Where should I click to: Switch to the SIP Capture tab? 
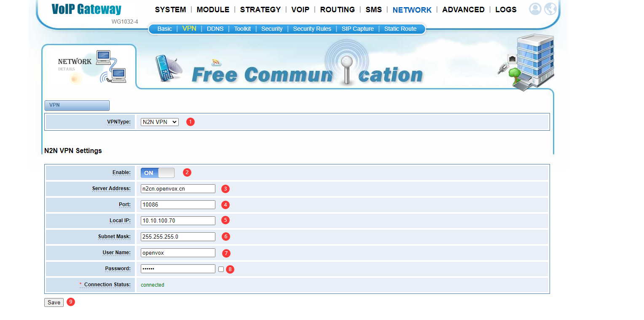358,29
